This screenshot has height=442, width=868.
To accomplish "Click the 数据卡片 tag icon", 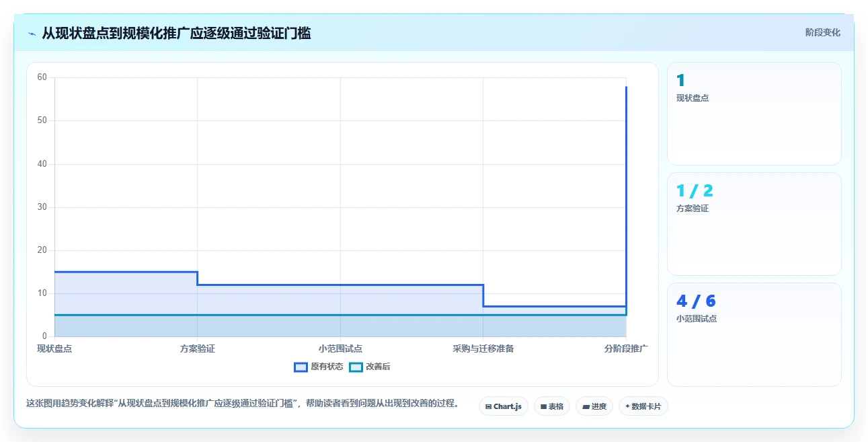I will [x=627, y=406].
